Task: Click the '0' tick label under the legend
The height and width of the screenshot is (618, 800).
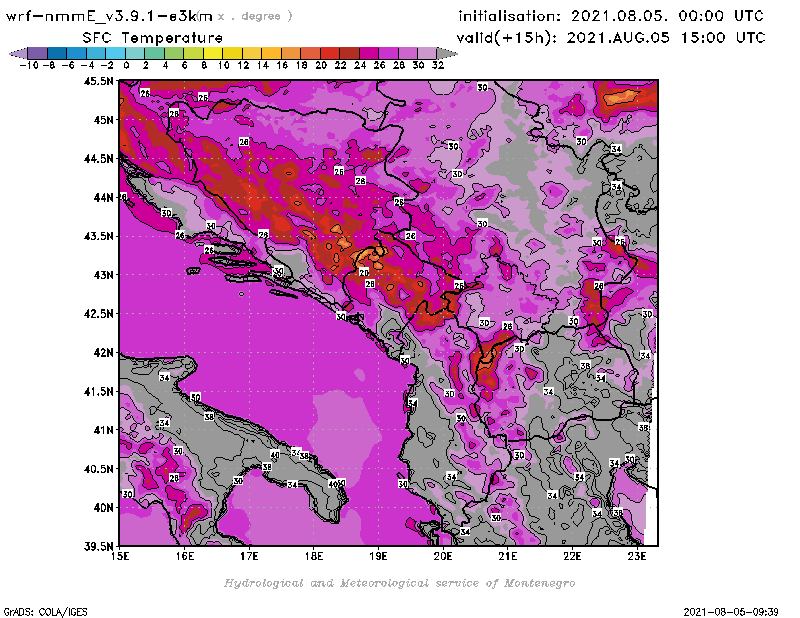Action: tap(126, 65)
